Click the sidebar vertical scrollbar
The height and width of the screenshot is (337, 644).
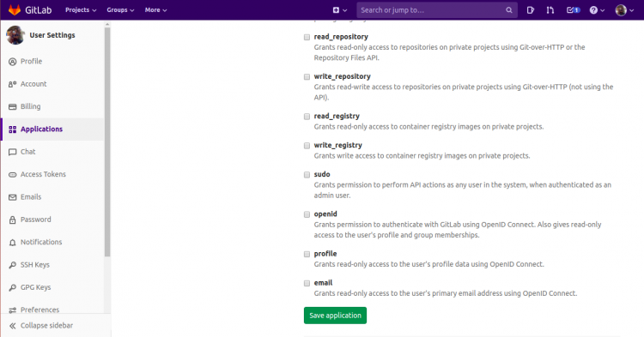pyautogui.click(x=107, y=141)
